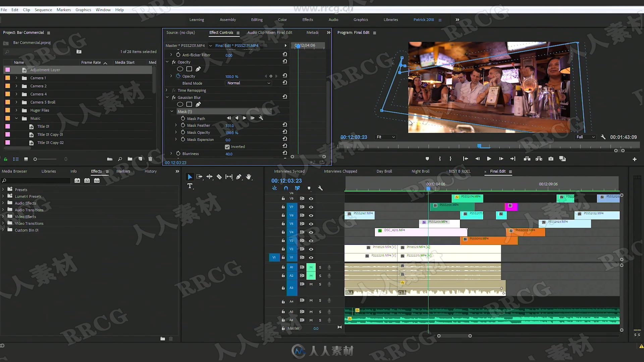This screenshot has width=644, height=362.
Task: Track selected mask backward
Action: (236, 118)
